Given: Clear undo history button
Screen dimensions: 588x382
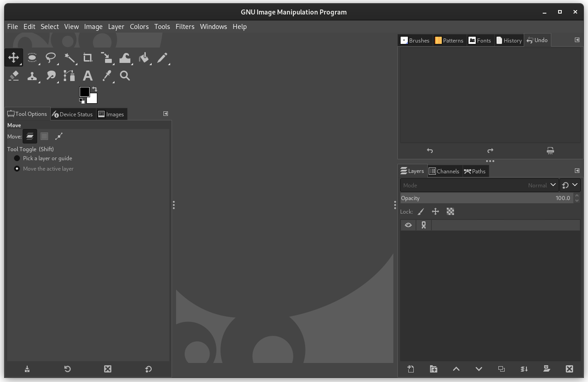Looking at the screenshot, I should [x=550, y=151].
